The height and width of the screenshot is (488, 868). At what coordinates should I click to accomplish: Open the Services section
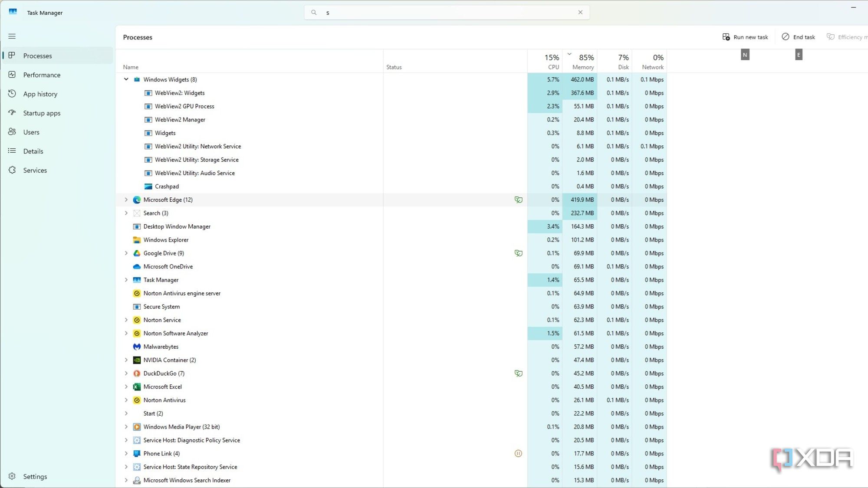point(35,170)
